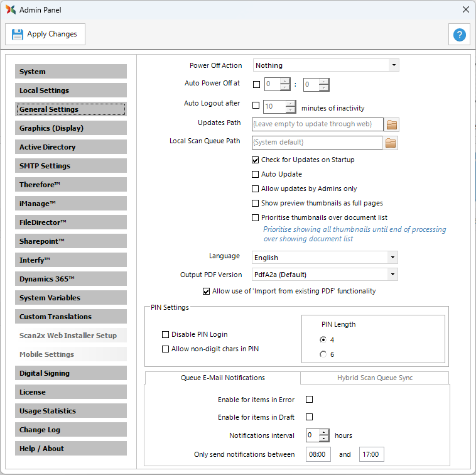Image resolution: width=476 pixels, height=475 pixels.
Task: Browse folder for Local Scan Queue Path
Action: [x=391, y=143]
